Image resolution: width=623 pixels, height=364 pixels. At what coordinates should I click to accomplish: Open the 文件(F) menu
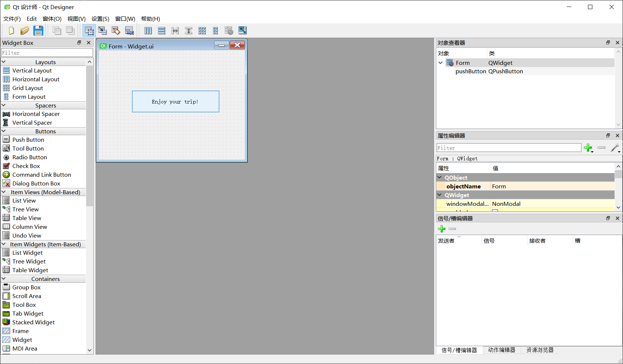point(12,19)
